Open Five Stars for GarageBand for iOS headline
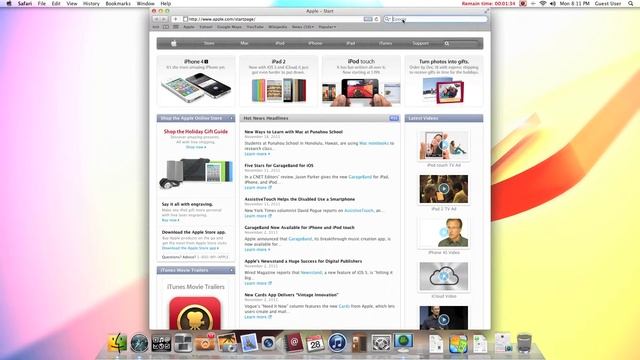 pos(279,166)
